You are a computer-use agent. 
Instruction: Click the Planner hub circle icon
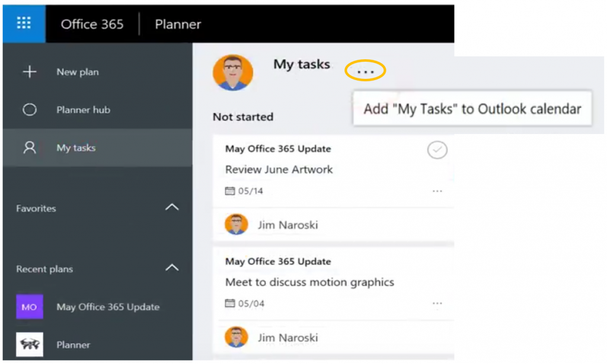point(30,110)
